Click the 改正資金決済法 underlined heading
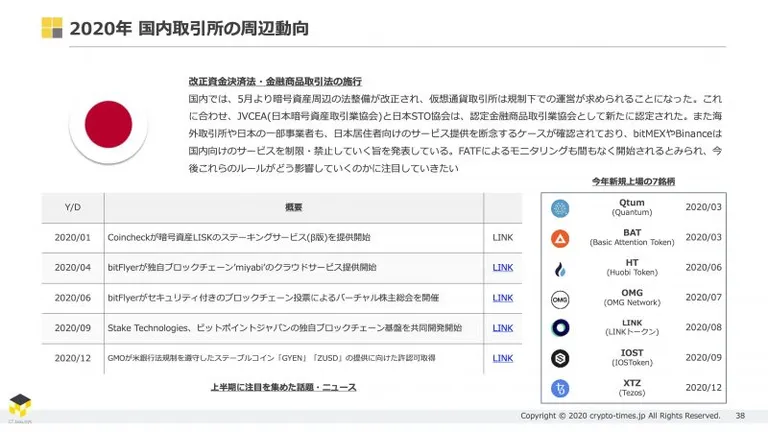 point(275,81)
